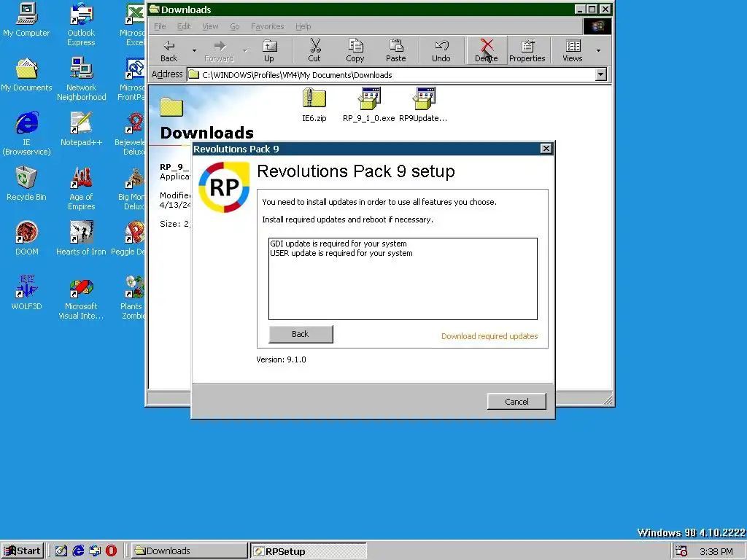This screenshot has height=560, width=747.
Task: Click the Windows logo throbber icon
Action: 597,26
